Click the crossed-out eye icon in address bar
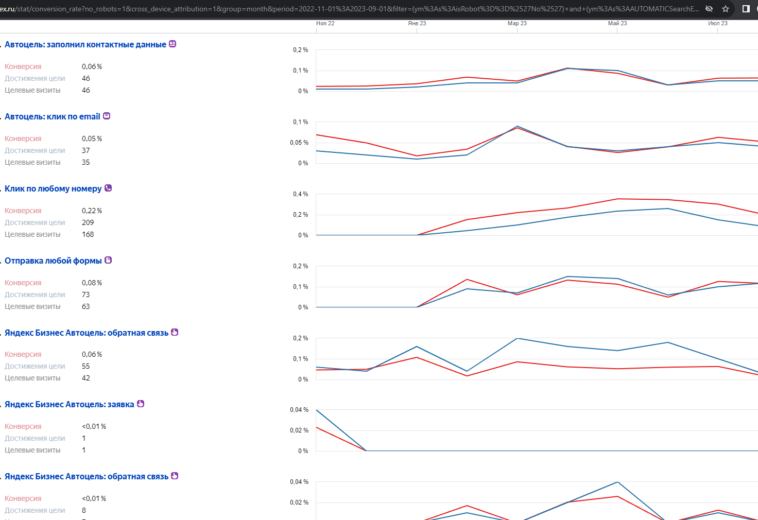The width and height of the screenshot is (758, 520). [709, 9]
